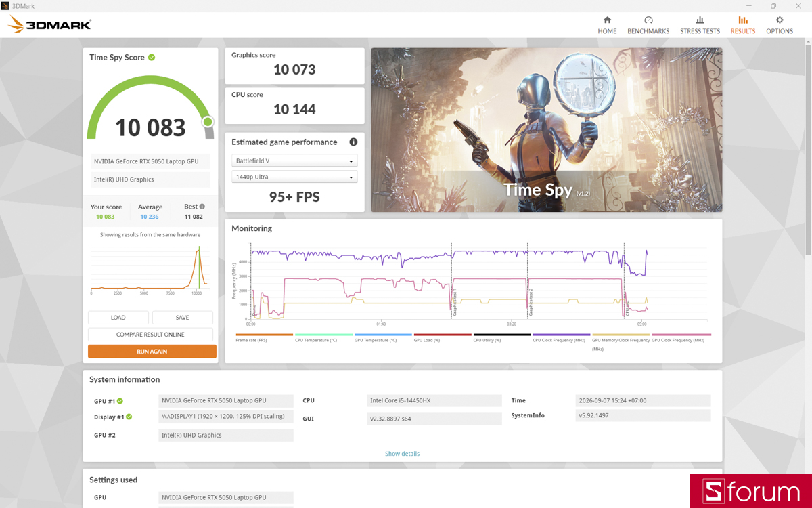This screenshot has width=812, height=508.
Task: Click the 95+ FPS estimate
Action: [x=294, y=197]
